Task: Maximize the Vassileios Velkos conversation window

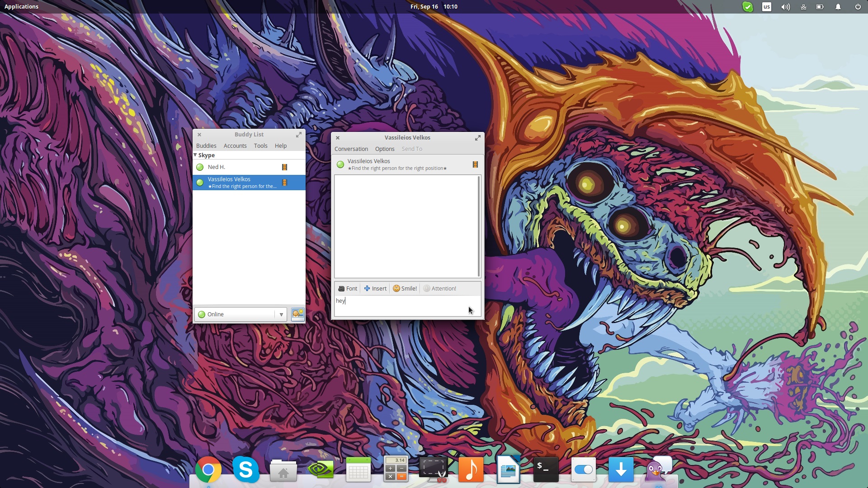Action: 477,138
